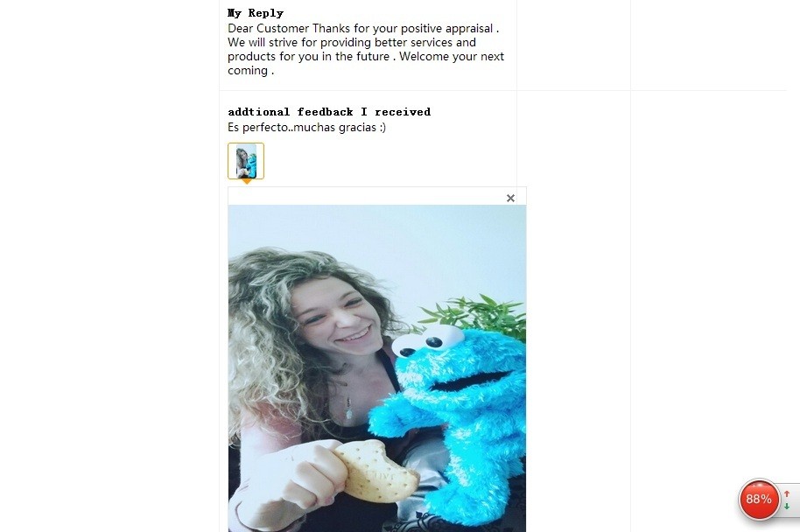Close the enlarged feedback photo preview
This screenshot has width=800, height=532.
pyautogui.click(x=510, y=198)
